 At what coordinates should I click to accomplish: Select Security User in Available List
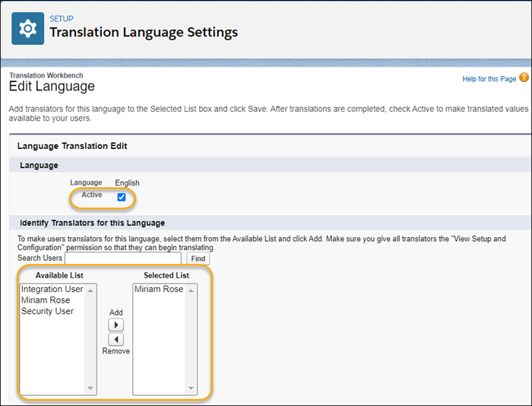click(x=47, y=311)
